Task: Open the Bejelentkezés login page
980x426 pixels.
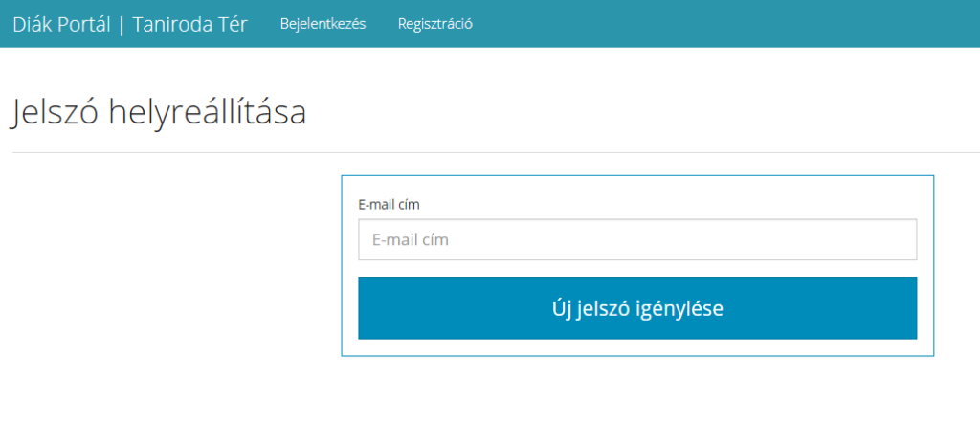Action: (x=323, y=24)
